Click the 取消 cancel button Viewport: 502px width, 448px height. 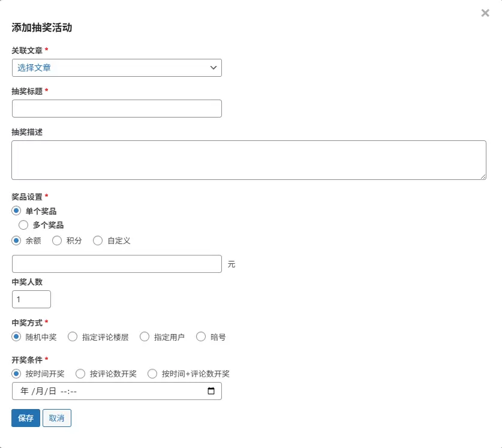click(57, 418)
